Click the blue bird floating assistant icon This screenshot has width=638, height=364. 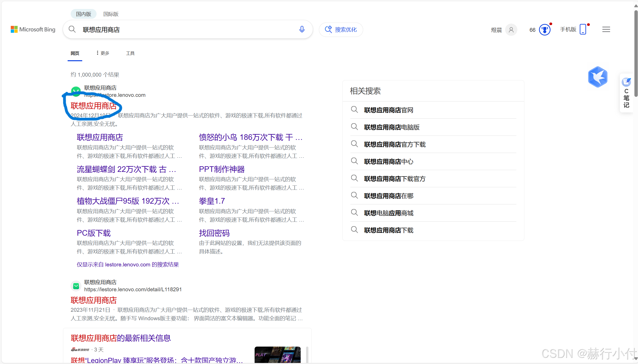598,77
